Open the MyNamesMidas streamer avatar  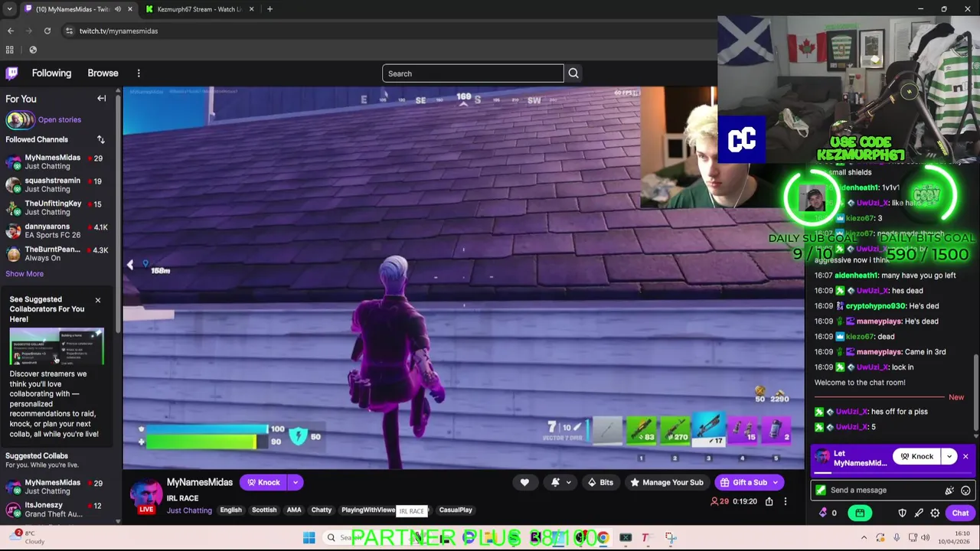pos(145,494)
